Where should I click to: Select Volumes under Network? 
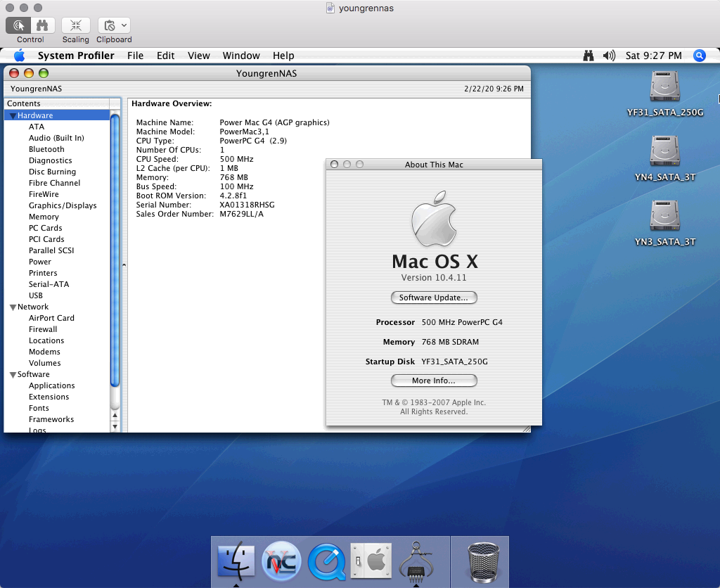pyautogui.click(x=44, y=363)
